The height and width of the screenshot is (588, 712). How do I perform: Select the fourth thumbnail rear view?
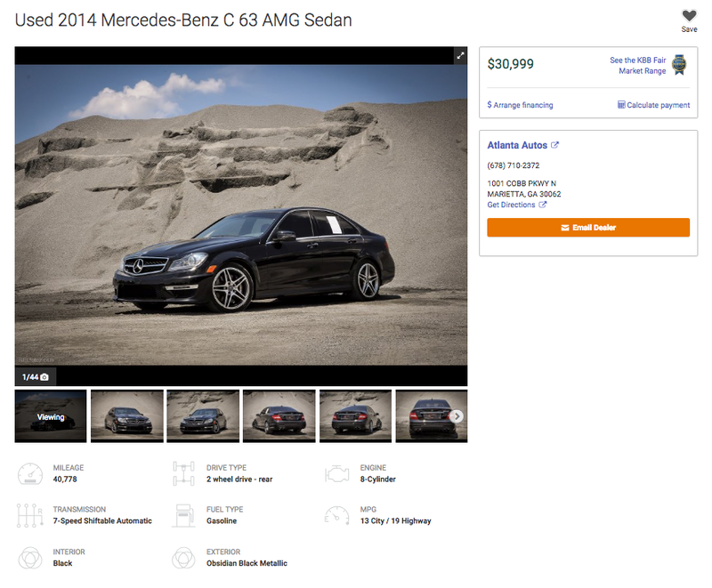tap(279, 416)
